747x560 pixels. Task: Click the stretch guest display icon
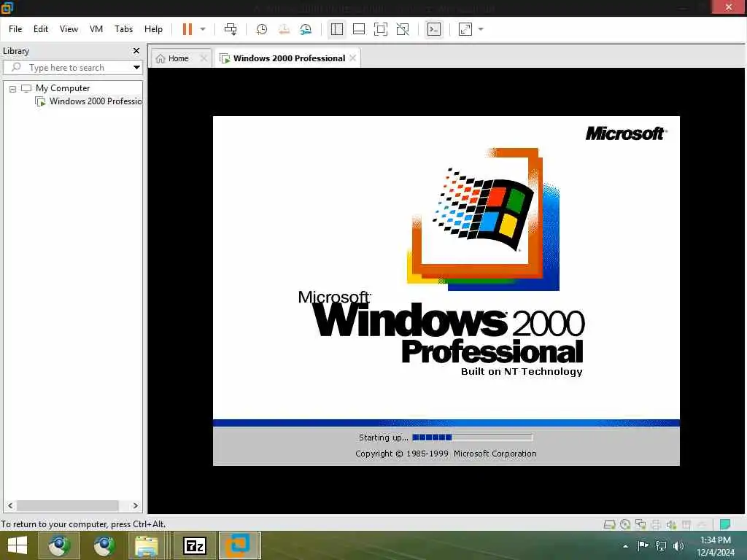tap(465, 29)
